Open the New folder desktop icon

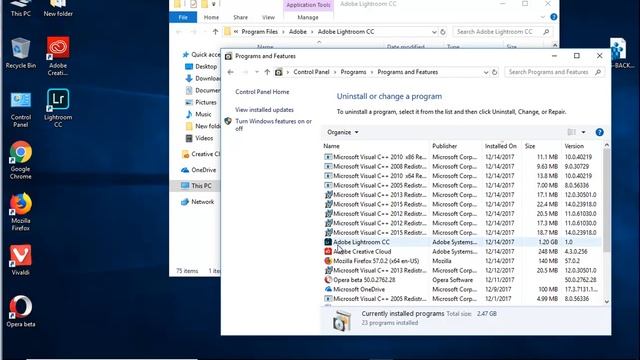tap(58, 9)
